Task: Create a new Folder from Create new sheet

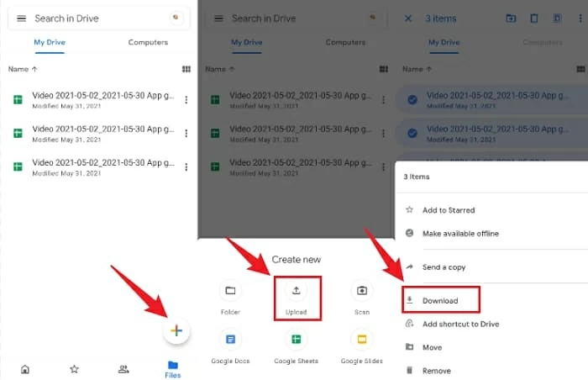Action: point(230,291)
